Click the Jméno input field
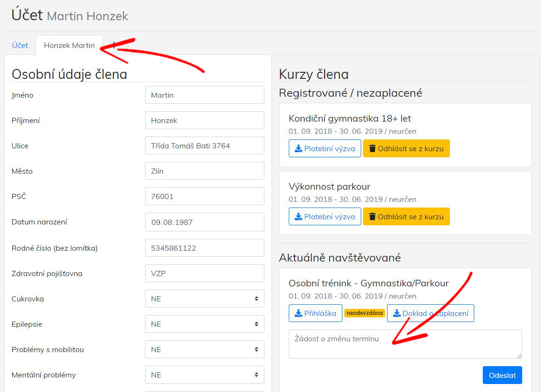This screenshot has height=392, width=541. coord(204,95)
